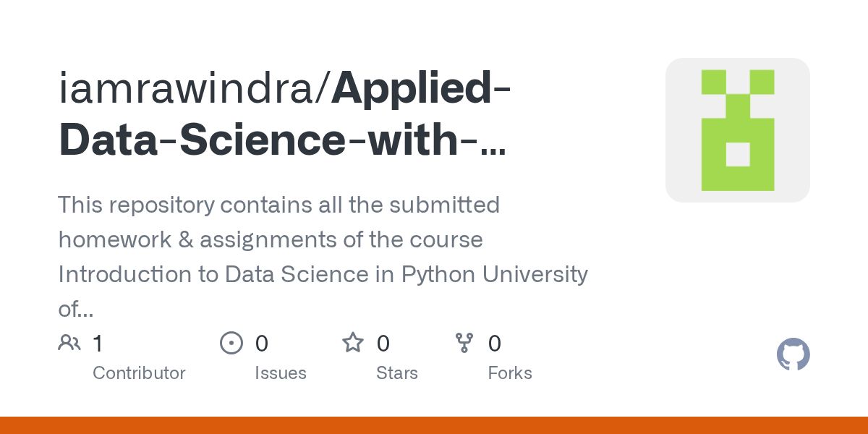Click the Issues label

click(281, 373)
